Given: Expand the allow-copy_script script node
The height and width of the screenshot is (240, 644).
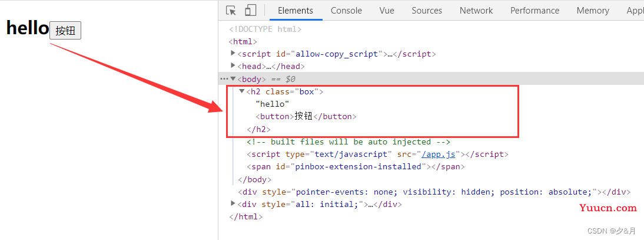Looking at the screenshot, I should 233,53.
